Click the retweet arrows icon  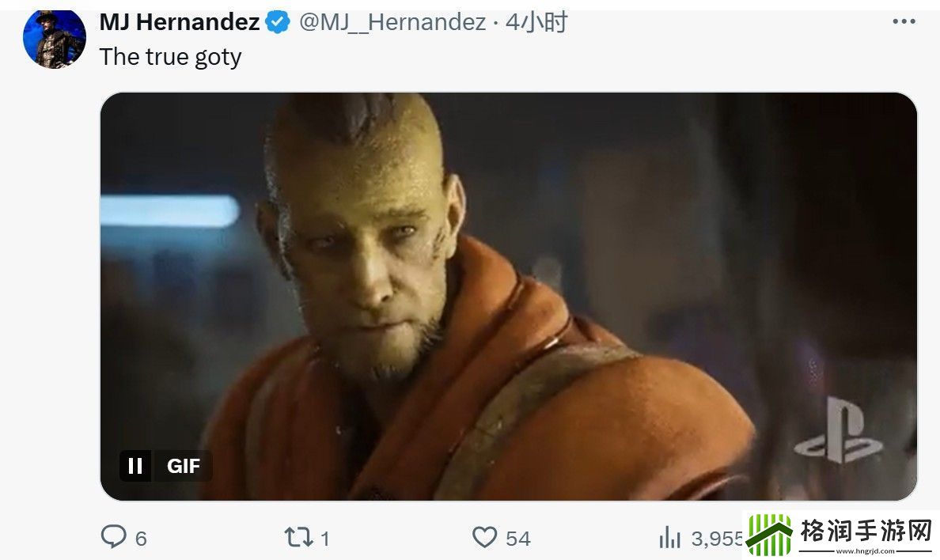click(x=298, y=536)
